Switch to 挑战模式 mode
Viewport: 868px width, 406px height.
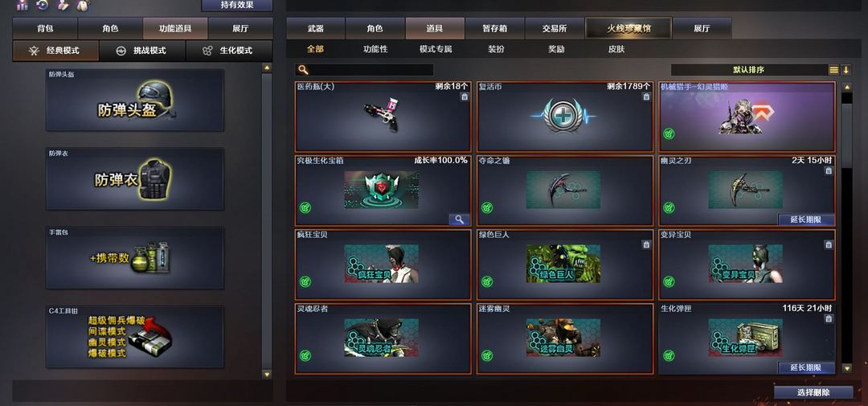tap(142, 51)
